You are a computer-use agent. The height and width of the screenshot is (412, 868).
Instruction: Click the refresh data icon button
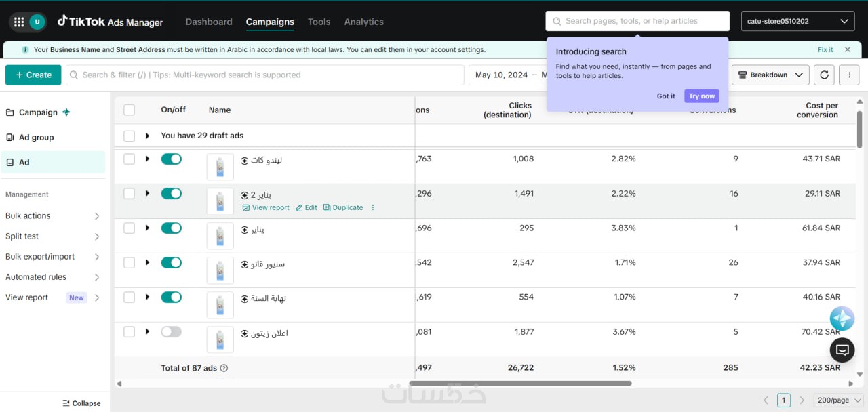(x=824, y=75)
